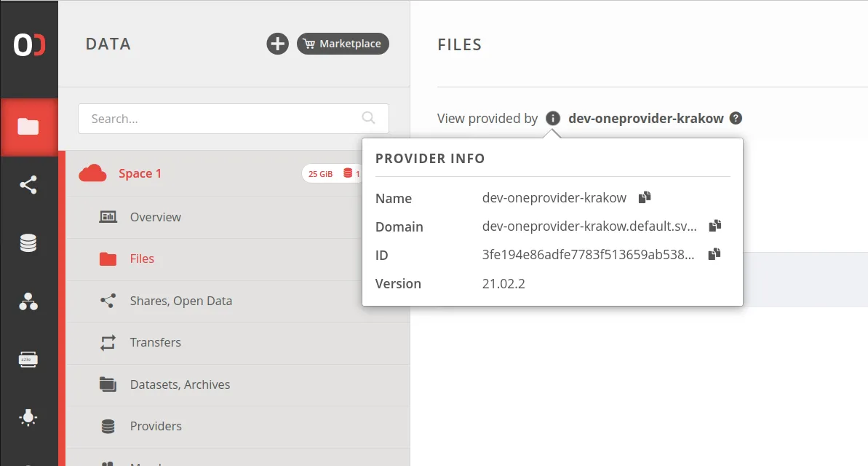This screenshot has width=868, height=466.
Task: Toggle provider help with the question mark icon
Action: click(x=735, y=118)
